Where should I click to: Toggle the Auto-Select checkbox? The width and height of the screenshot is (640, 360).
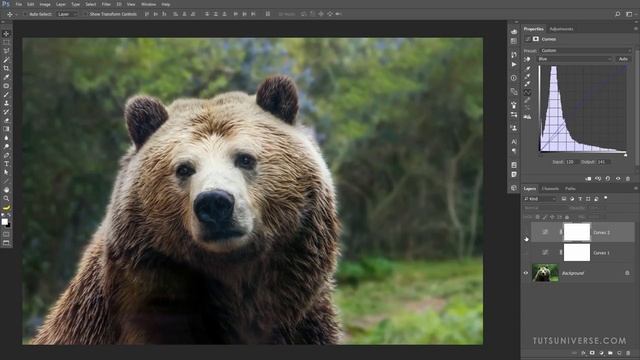(25, 14)
